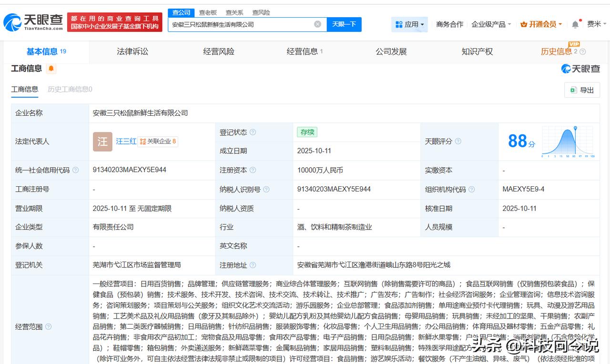Click the 导出 export button
Screen dimensions: 610x364
(582, 90)
